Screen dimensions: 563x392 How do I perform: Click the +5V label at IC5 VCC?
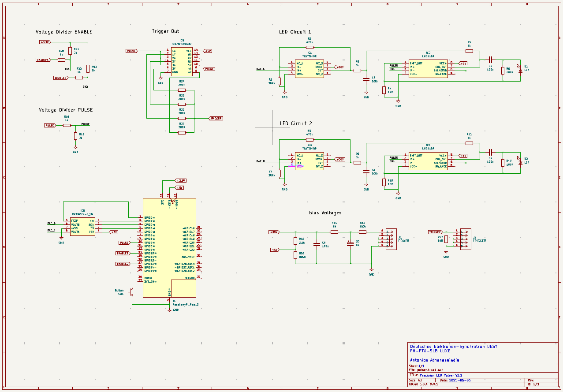(x=208, y=51)
